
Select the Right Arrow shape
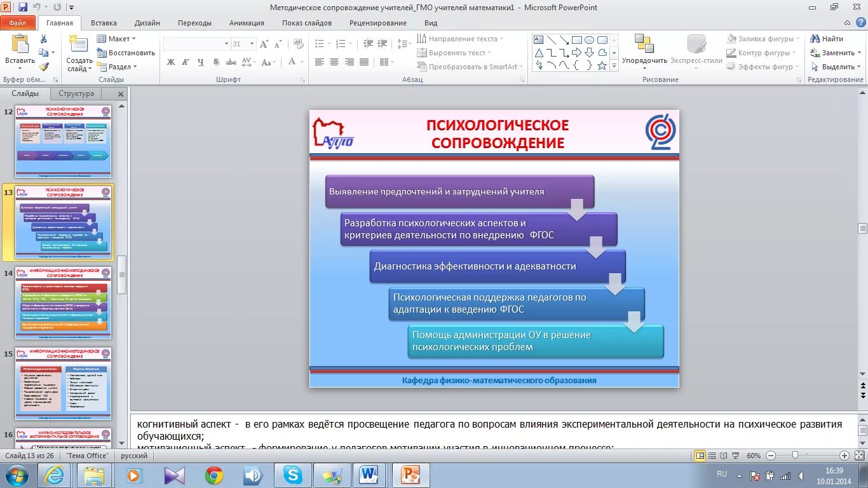577,53
